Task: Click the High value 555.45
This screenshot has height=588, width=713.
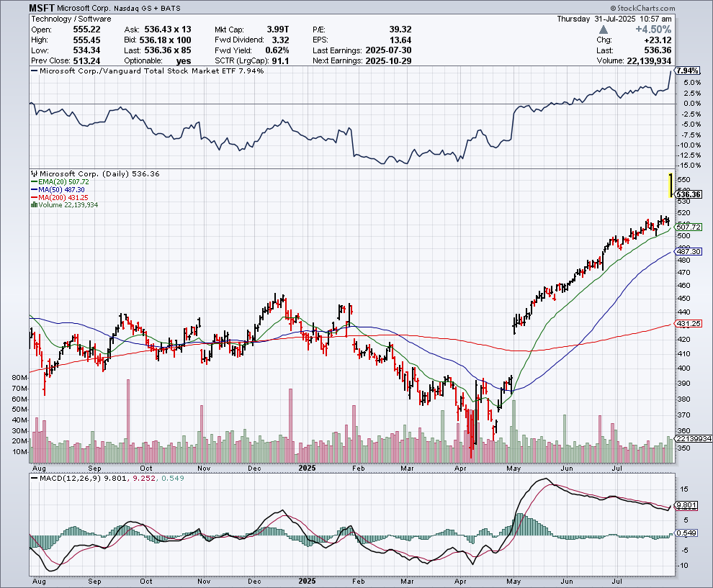Action: (x=87, y=40)
